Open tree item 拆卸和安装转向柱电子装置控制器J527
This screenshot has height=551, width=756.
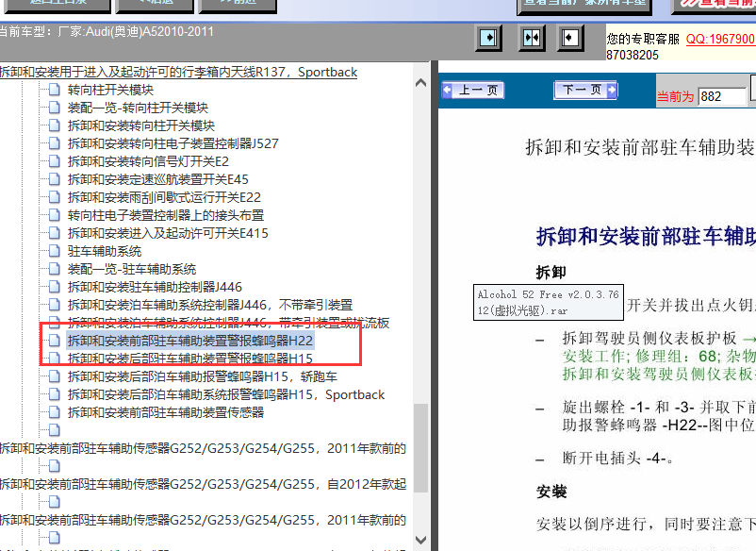[173, 143]
